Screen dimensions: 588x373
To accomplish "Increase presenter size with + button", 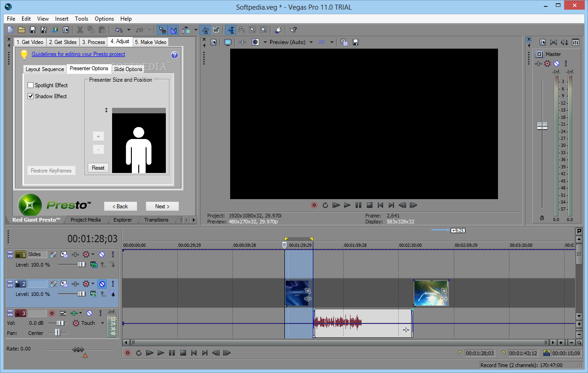I will (98, 136).
